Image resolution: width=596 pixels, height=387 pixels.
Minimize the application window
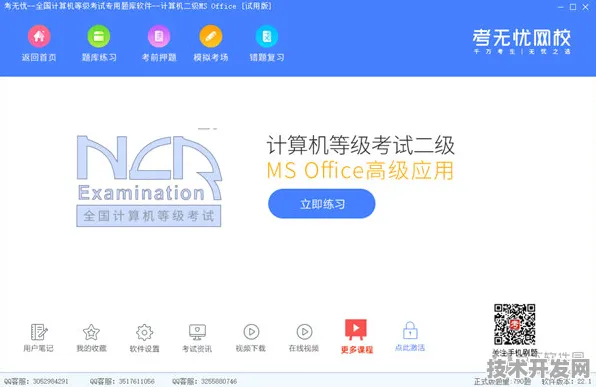pos(561,7)
